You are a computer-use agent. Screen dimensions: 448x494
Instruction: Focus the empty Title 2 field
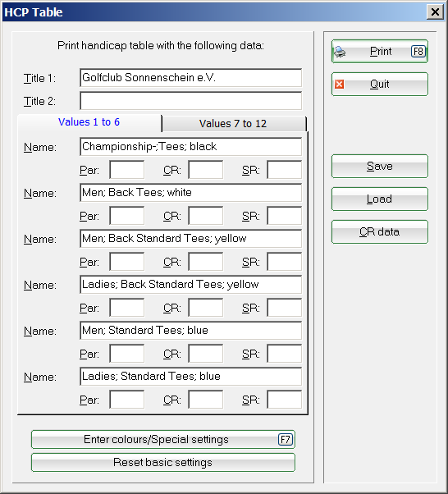pyautogui.click(x=190, y=101)
